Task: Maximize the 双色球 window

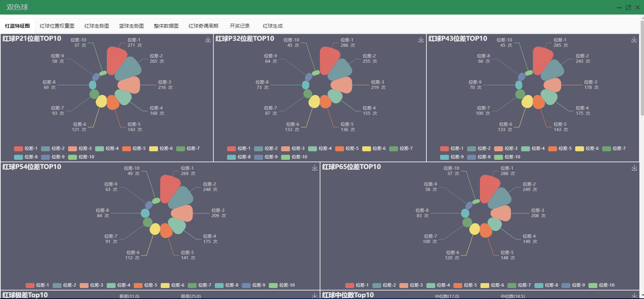Action: 628,7
